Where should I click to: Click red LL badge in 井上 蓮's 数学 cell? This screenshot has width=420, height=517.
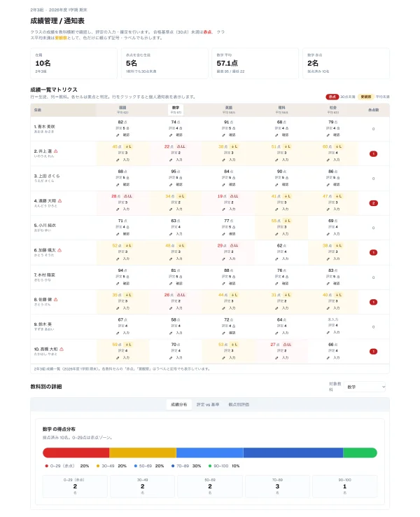pyautogui.click(x=181, y=146)
